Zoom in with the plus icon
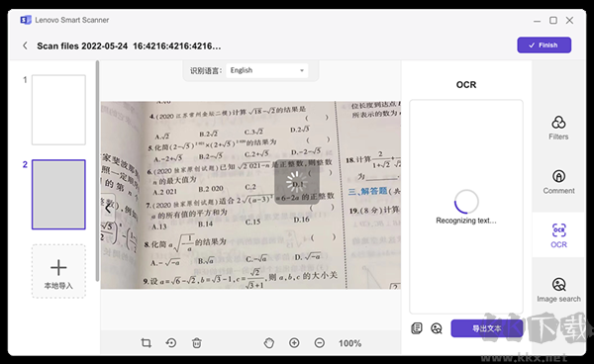This screenshot has height=364, width=594. tap(294, 343)
